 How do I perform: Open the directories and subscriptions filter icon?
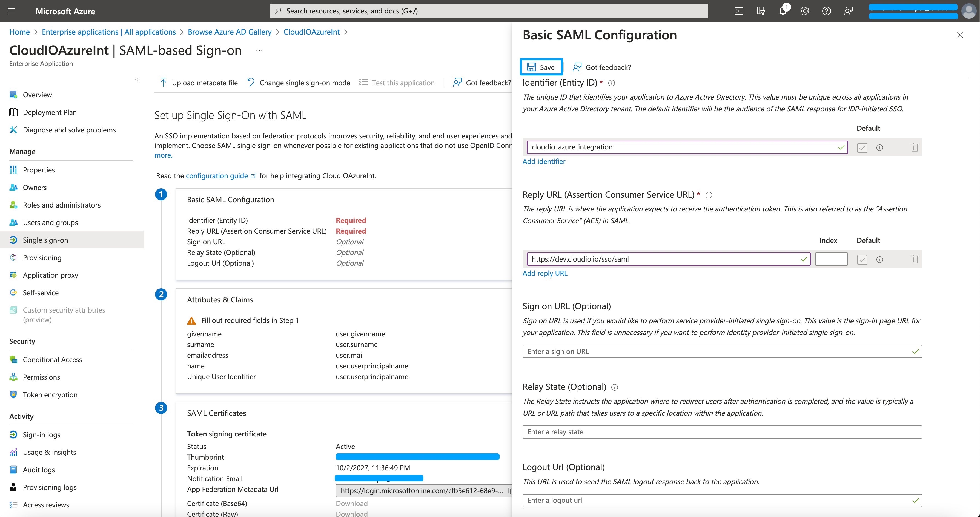[x=761, y=11]
